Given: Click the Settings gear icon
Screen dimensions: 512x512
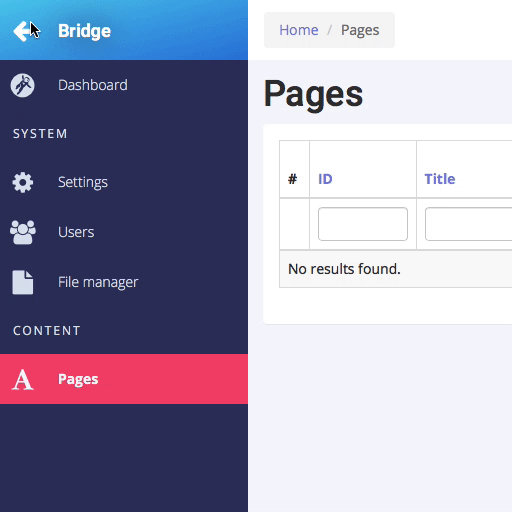Looking at the screenshot, I should pos(22,182).
